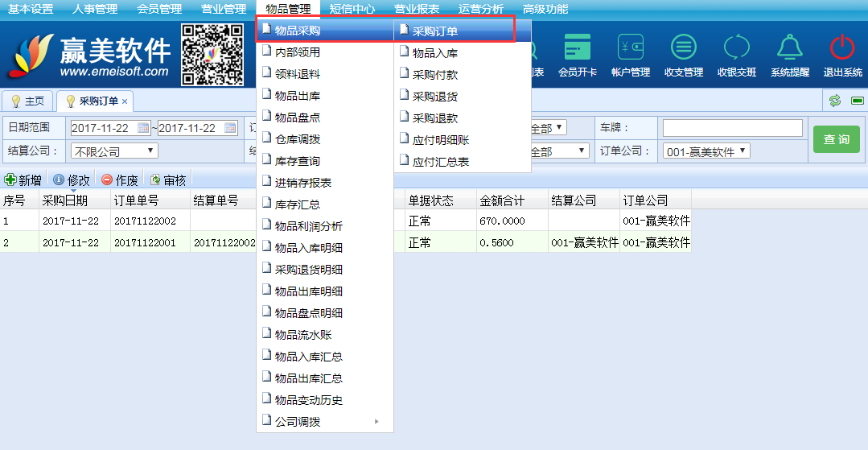
Task: Choose 应付汇总表 in the submenu
Action: 463,162
